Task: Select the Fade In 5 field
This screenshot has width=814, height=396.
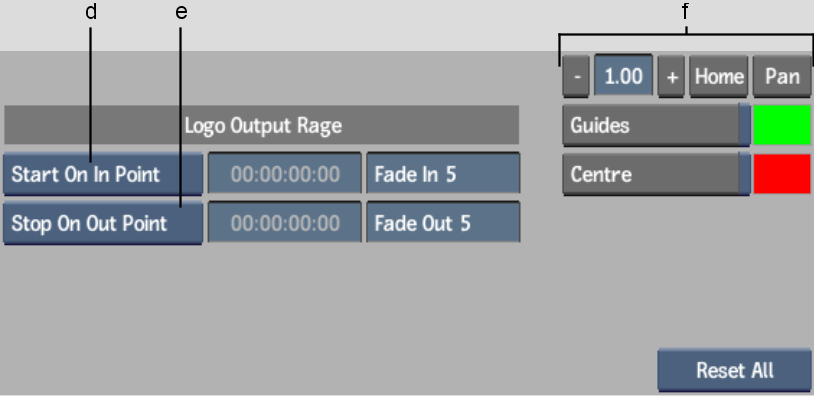Action: 443,173
